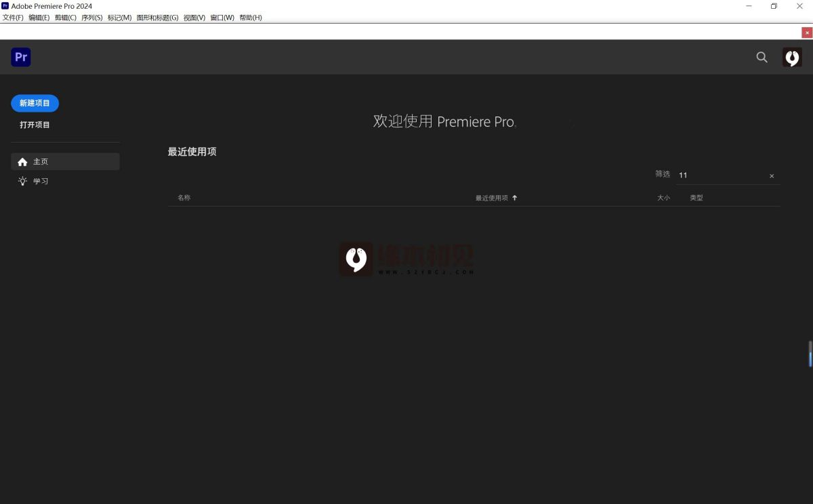Viewport: 813px width, 504px height.
Task: Click the Premiere Pro logo icon
Action: tap(21, 58)
